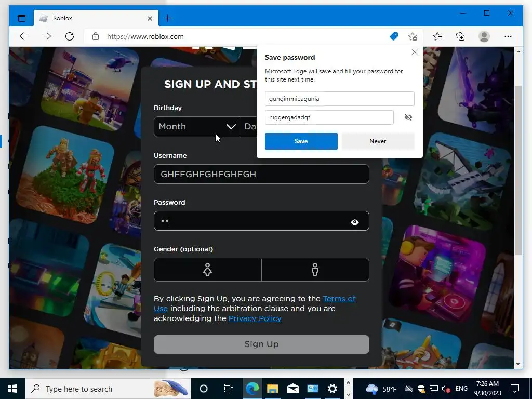Submit the Sign Up button
The width and height of the screenshot is (532, 399).
coord(262,344)
